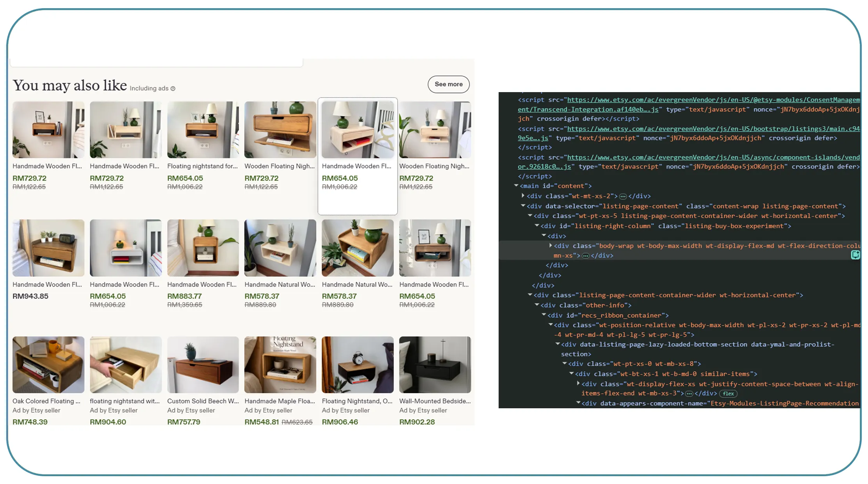Image resolution: width=868 pixels, height=484 pixels.
Task: Select the div id="recs_ribbon_container" line
Action: [608, 315]
